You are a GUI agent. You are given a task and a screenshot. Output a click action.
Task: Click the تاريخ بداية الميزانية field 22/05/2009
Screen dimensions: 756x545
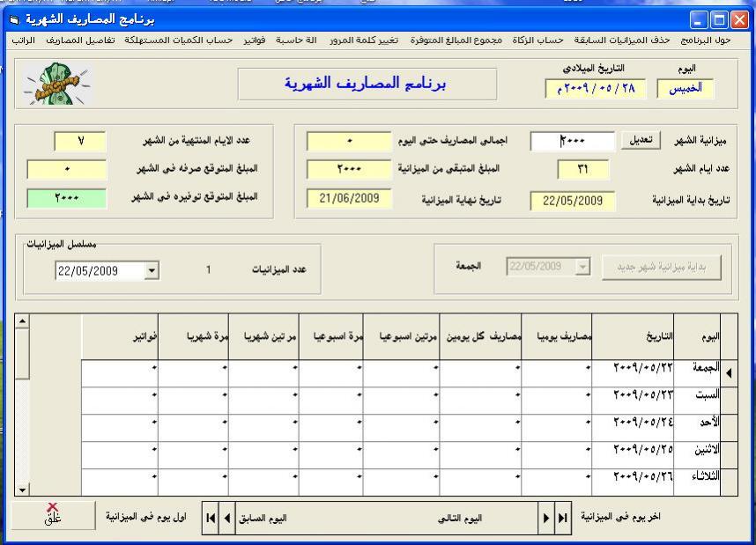tap(573, 201)
